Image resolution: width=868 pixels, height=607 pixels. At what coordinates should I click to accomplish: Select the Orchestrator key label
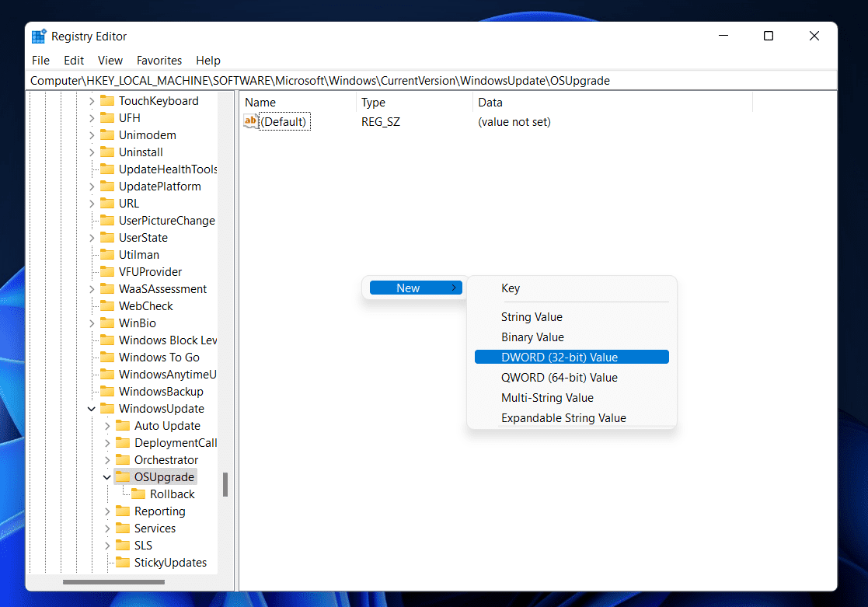[x=166, y=460]
